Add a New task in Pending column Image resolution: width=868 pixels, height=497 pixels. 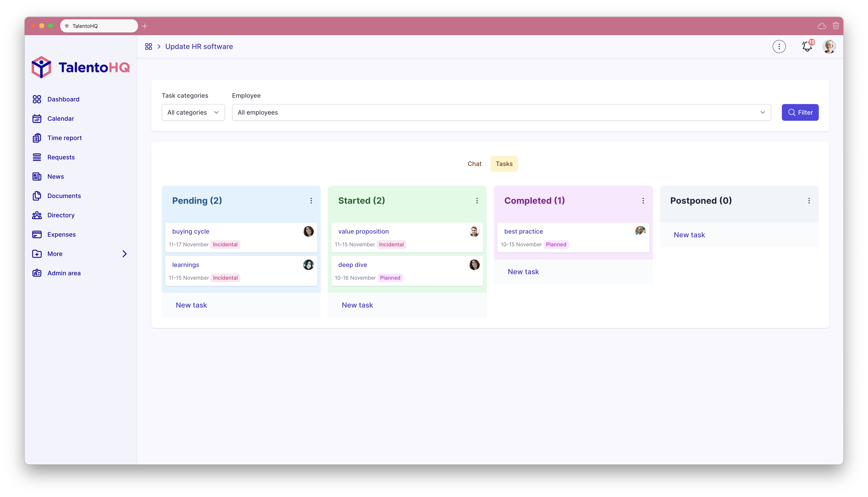click(191, 304)
